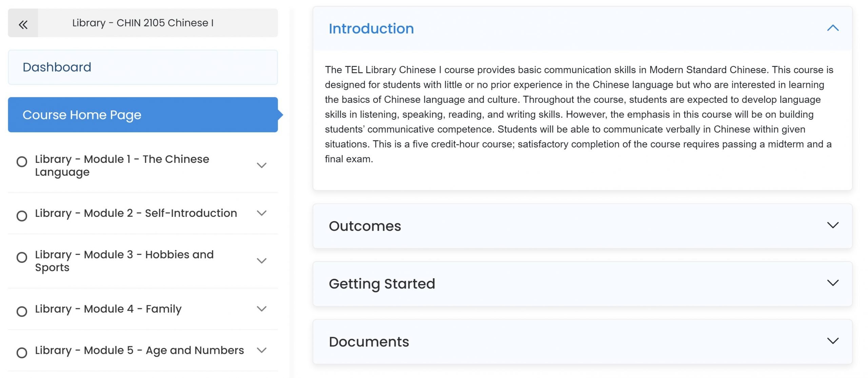Click Module 5 completion circle icon
868x378 pixels.
(22, 353)
